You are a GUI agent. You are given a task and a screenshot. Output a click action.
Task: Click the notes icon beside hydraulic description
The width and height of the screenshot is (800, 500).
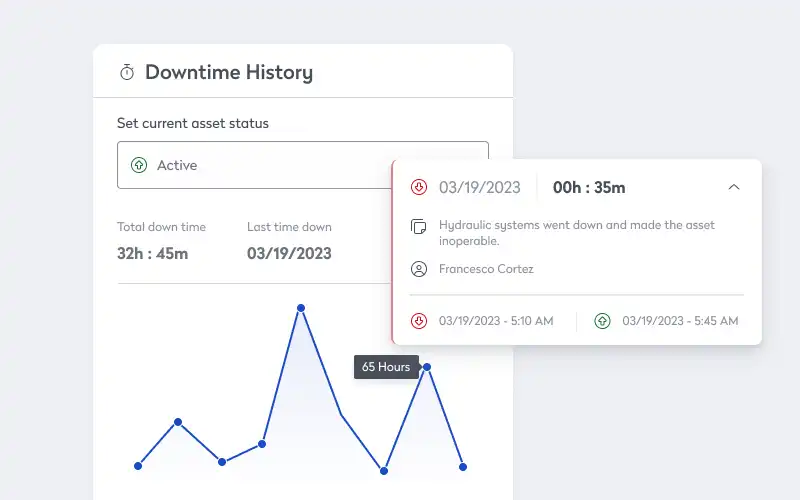click(419, 227)
